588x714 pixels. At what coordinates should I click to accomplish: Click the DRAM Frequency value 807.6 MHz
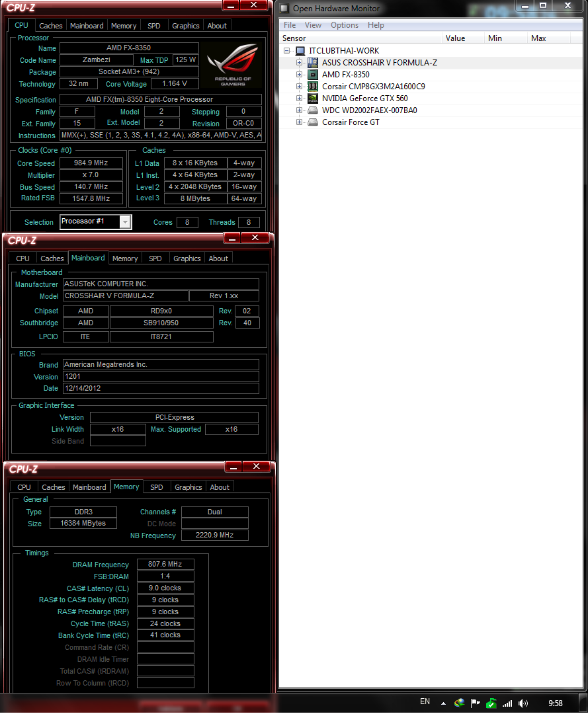pyautogui.click(x=165, y=564)
